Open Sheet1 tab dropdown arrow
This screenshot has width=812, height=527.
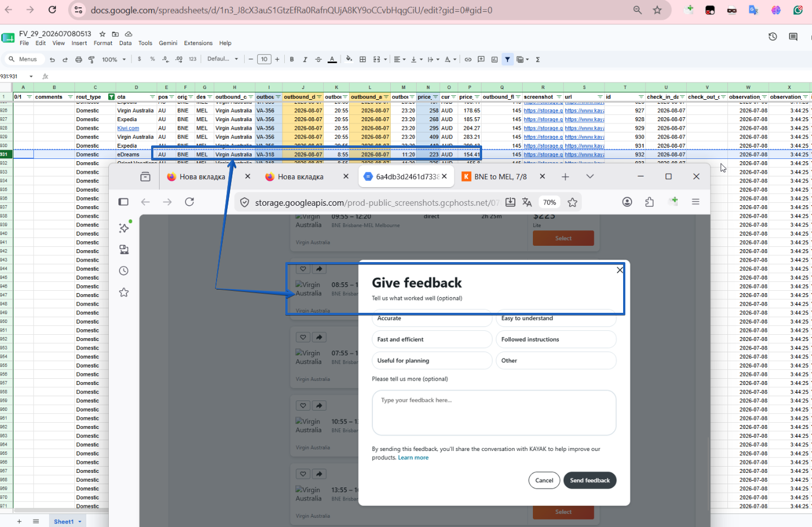click(x=80, y=522)
